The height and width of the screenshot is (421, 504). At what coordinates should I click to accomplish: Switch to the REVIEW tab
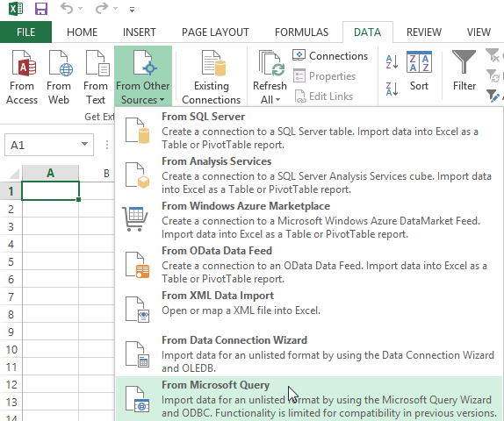[x=424, y=32]
